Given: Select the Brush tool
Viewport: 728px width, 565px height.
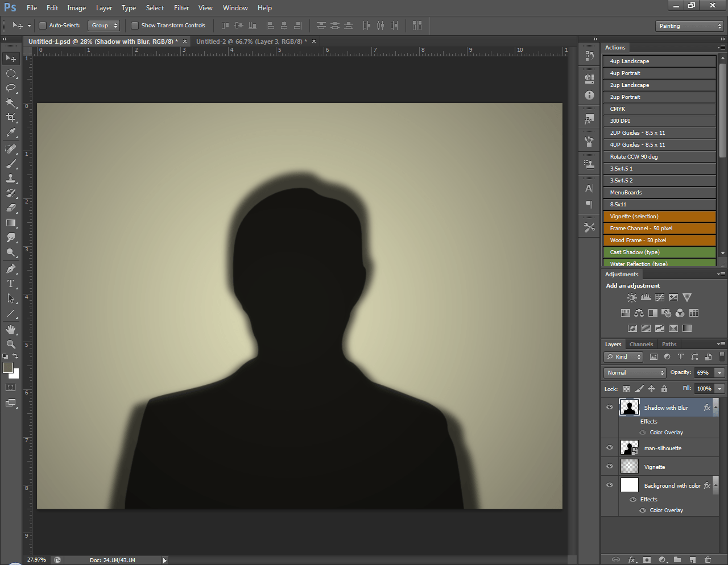Looking at the screenshot, I should 10,163.
